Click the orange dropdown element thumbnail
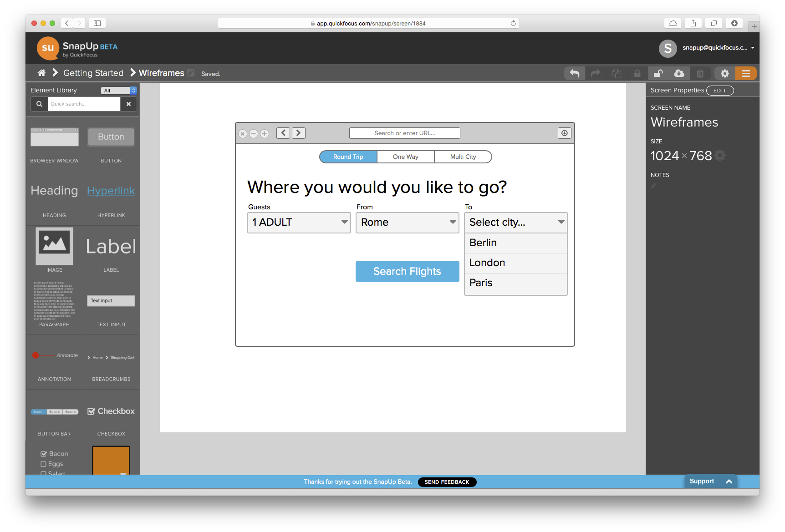 (x=111, y=461)
